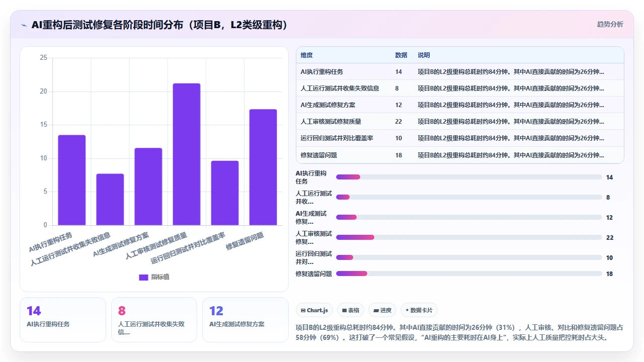Click the y-axis tick labeled 20
Image resolution: width=644 pixels, height=362 pixels.
tap(43, 91)
